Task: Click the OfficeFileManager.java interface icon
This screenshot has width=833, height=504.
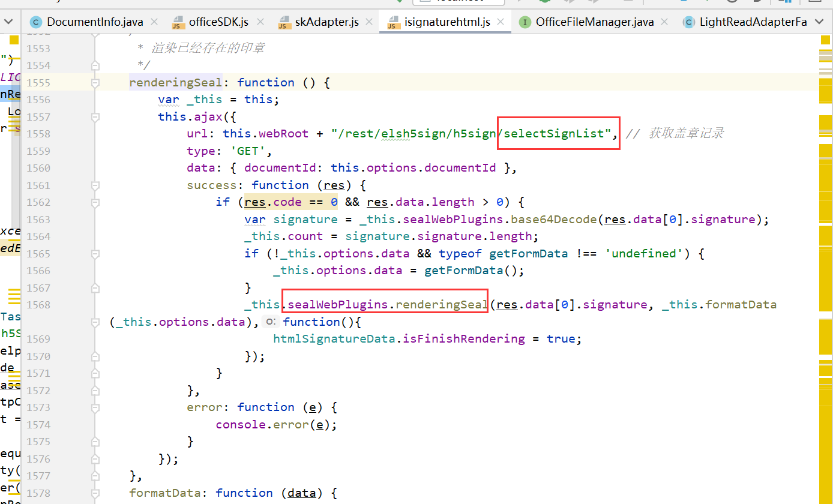Action: 525,22
